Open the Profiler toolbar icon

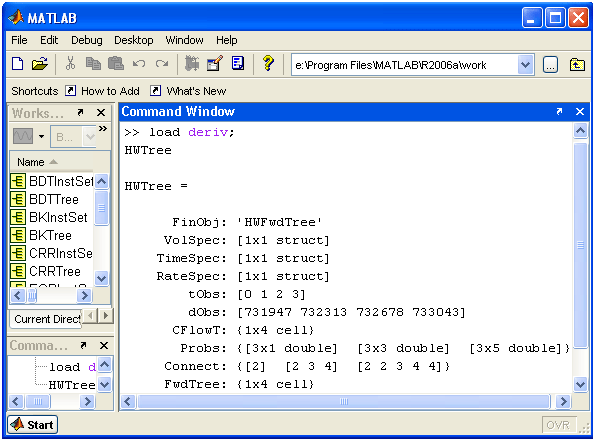click(x=238, y=64)
